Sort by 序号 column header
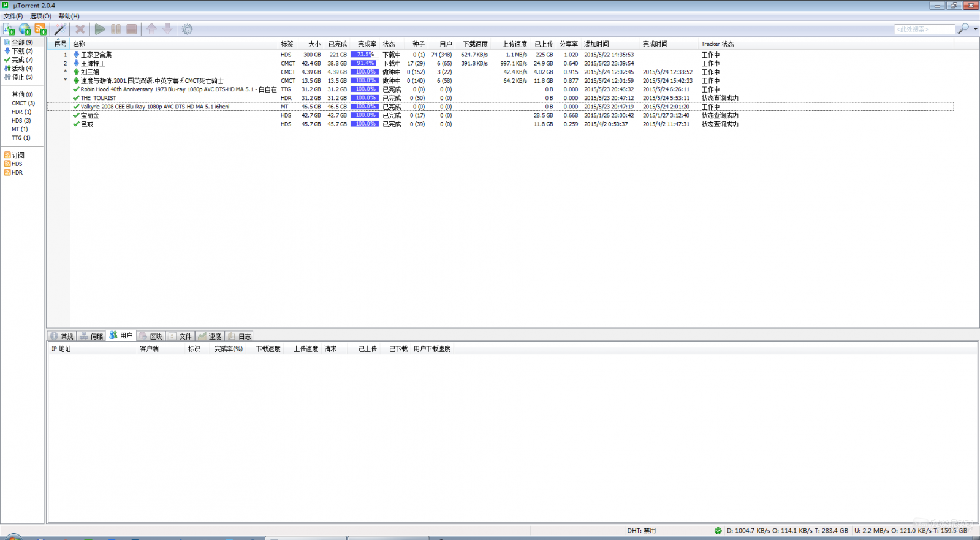The width and height of the screenshot is (980, 540). point(59,44)
